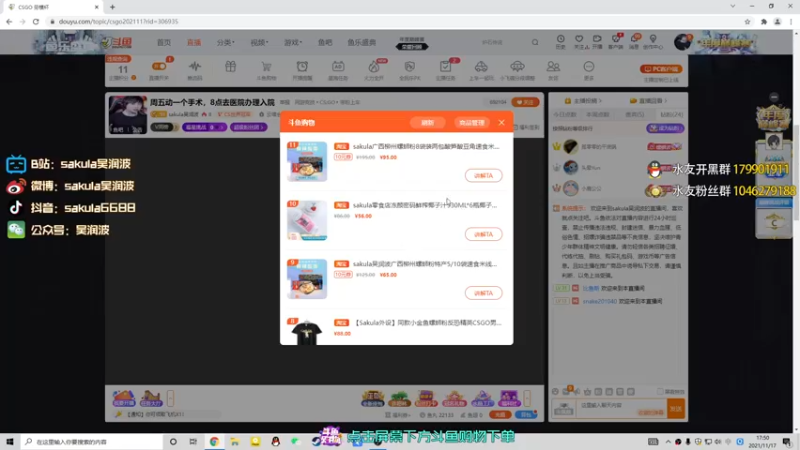800x450 pixels.
Task: Expand the activity icons arrow beside 福利社
Action: tap(527, 398)
